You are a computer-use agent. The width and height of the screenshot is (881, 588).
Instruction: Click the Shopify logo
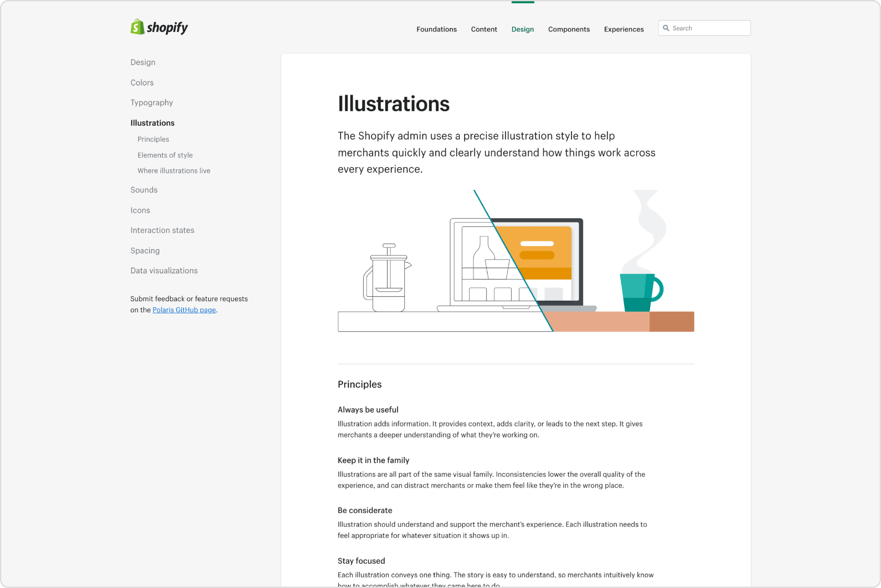click(159, 27)
